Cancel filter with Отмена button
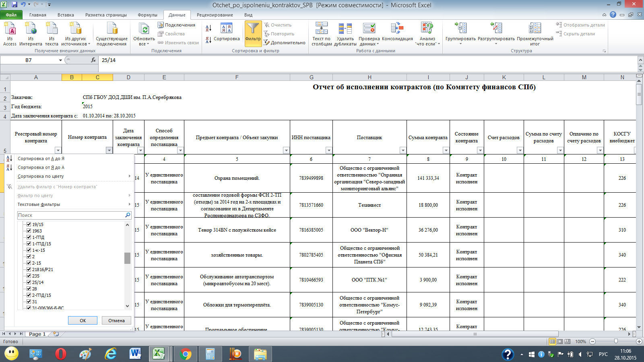The height and width of the screenshot is (362, 644). click(x=116, y=321)
